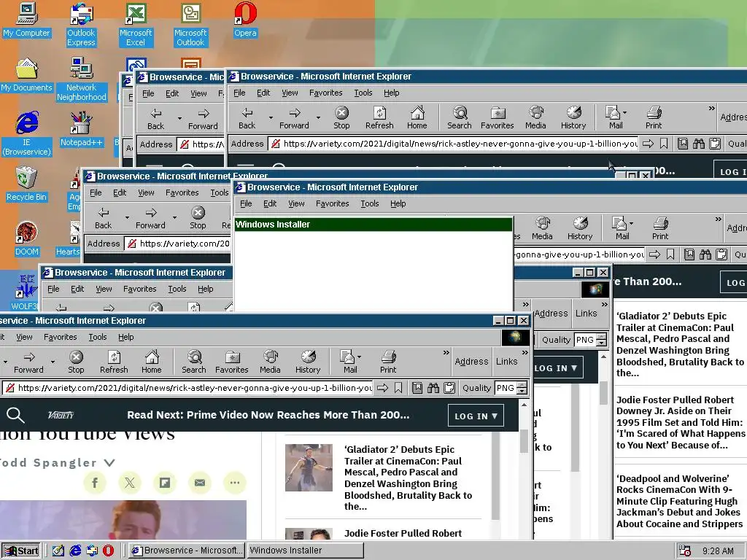The image size is (747, 560).
Task: Launch Opera from the taskbar quick launch
Action: (109, 551)
